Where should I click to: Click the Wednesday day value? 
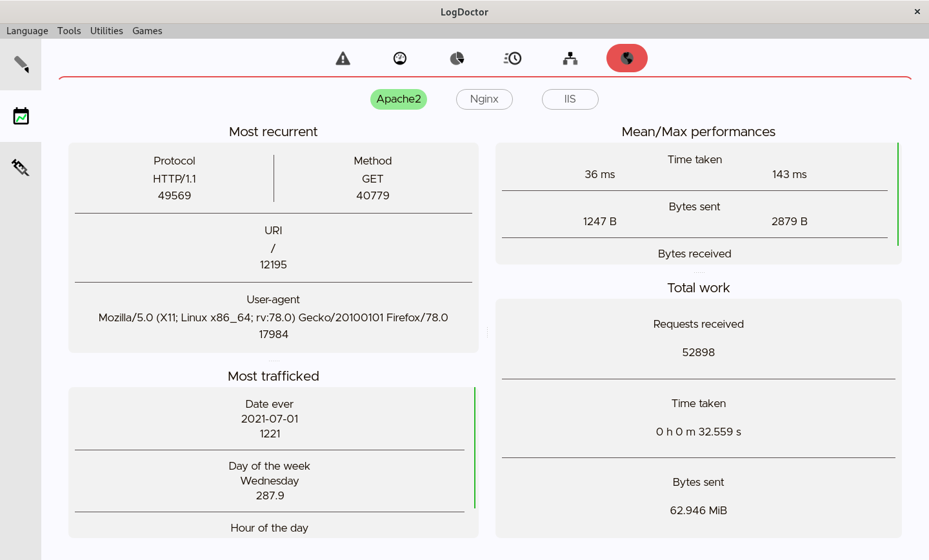pos(270,481)
